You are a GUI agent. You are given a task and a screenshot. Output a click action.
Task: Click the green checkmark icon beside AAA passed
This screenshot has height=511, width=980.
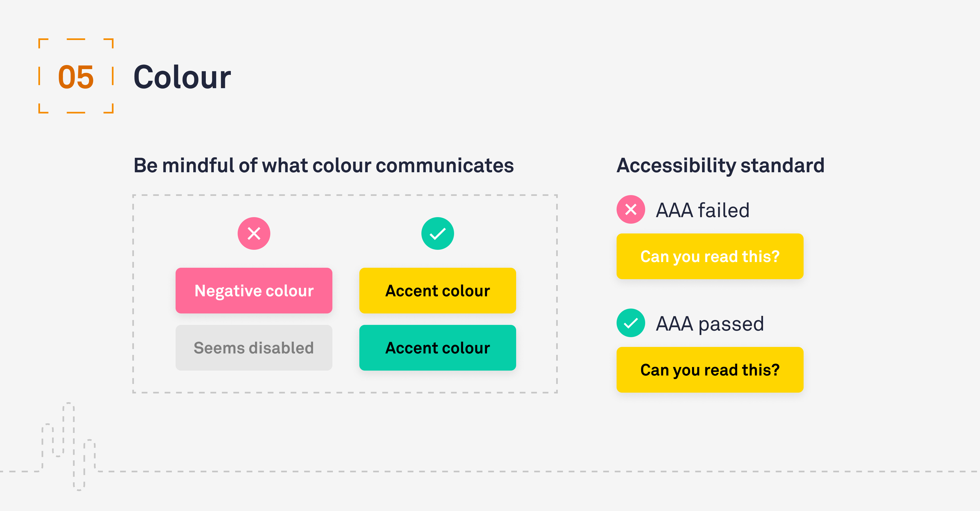[x=630, y=323]
